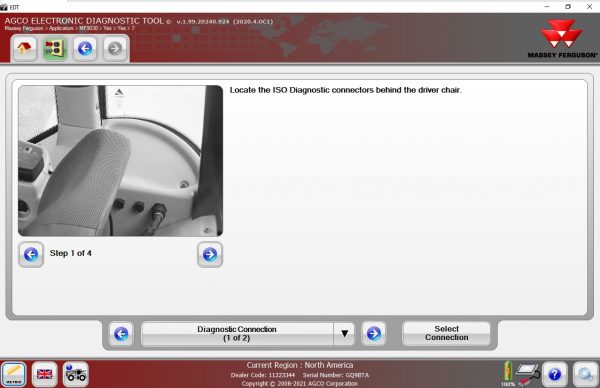
Task: Click the Serial Number text in footer
Action: coord(336,375)
